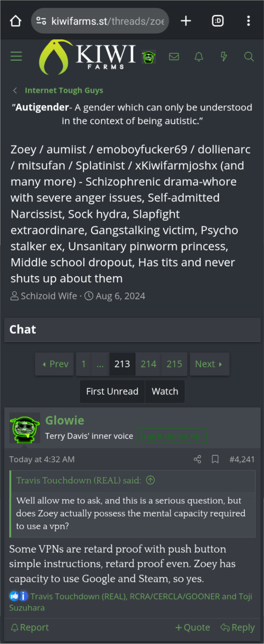Bookmark the post by Glowie

(215, 459)
